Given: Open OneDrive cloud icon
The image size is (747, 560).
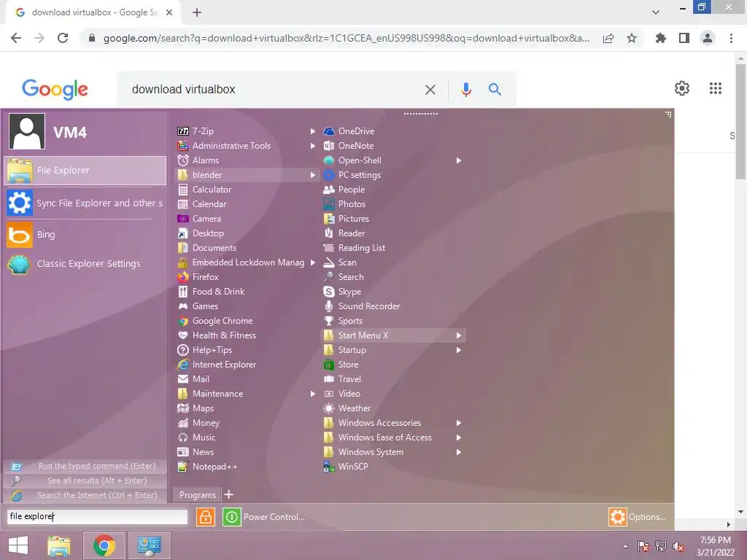Looking at the screenshot, I should [329, 131].
